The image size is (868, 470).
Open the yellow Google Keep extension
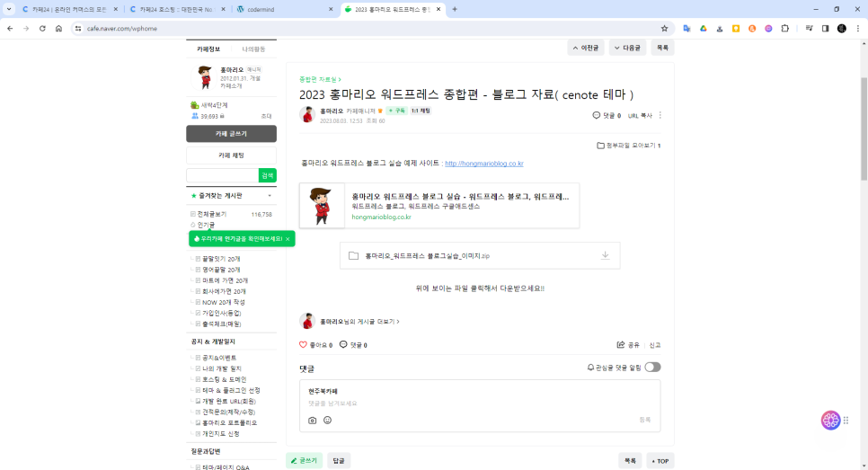tap(736, 29)
